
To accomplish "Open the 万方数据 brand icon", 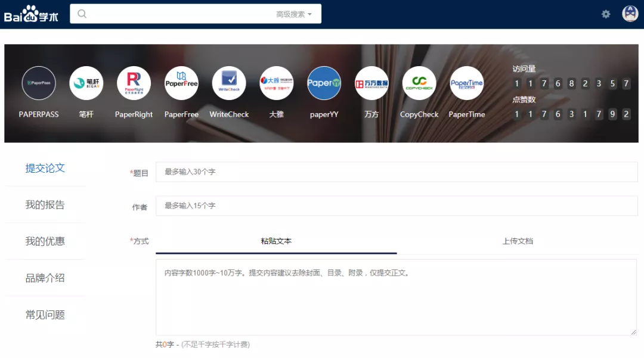I will pos(371,83).
